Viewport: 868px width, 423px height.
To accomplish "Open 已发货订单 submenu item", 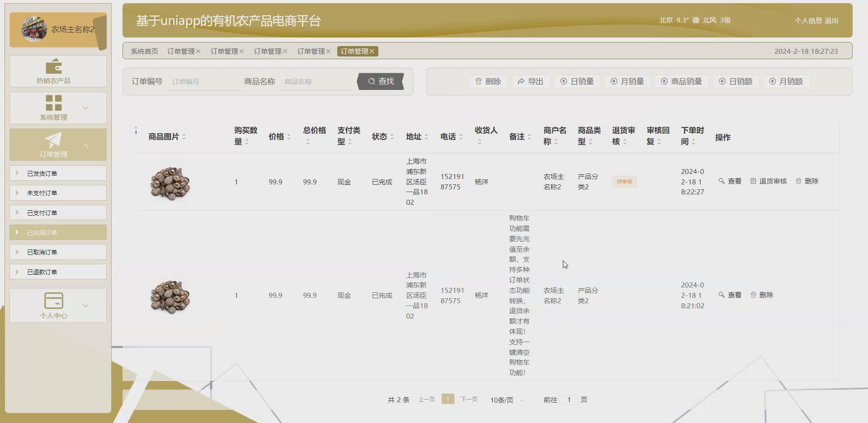I will (58, 173).
